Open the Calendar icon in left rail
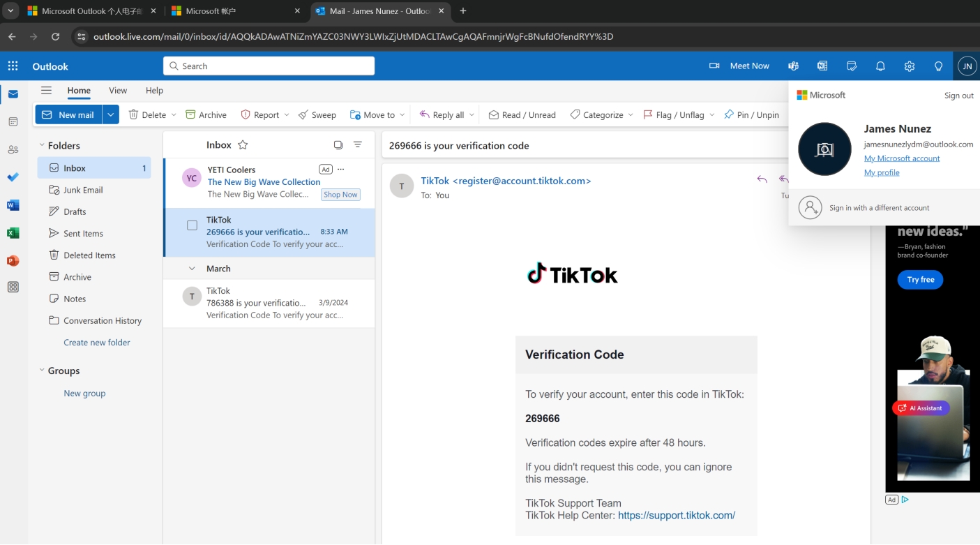This screenshot has height=545, width=980. pyautogui.click(x=13, y=121)
